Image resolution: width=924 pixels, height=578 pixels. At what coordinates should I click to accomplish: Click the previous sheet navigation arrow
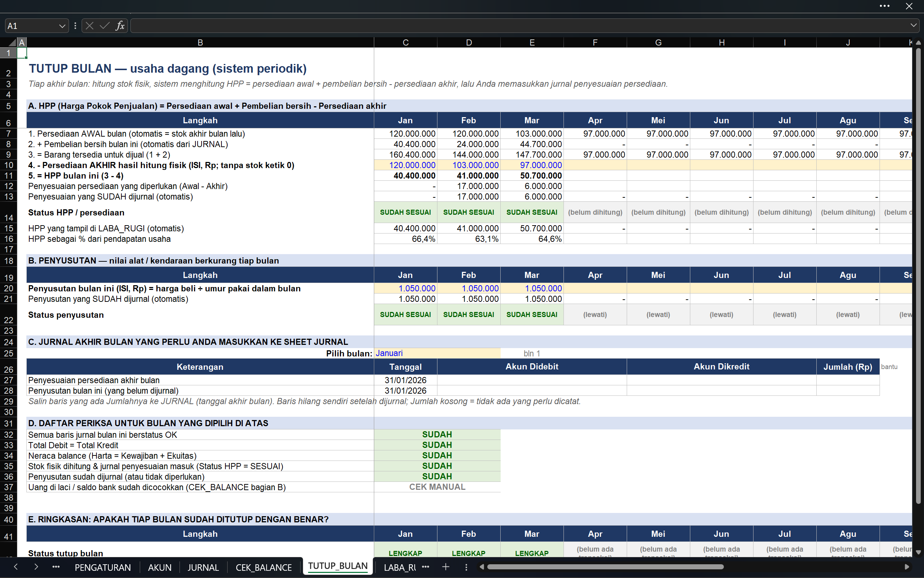pos(16,566)
